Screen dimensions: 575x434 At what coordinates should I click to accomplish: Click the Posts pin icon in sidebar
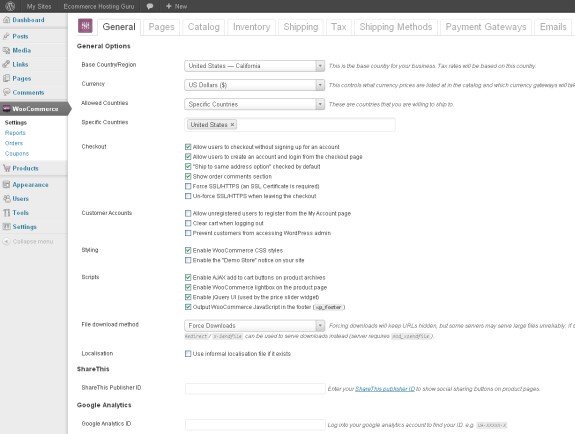[x=6, y=36]
